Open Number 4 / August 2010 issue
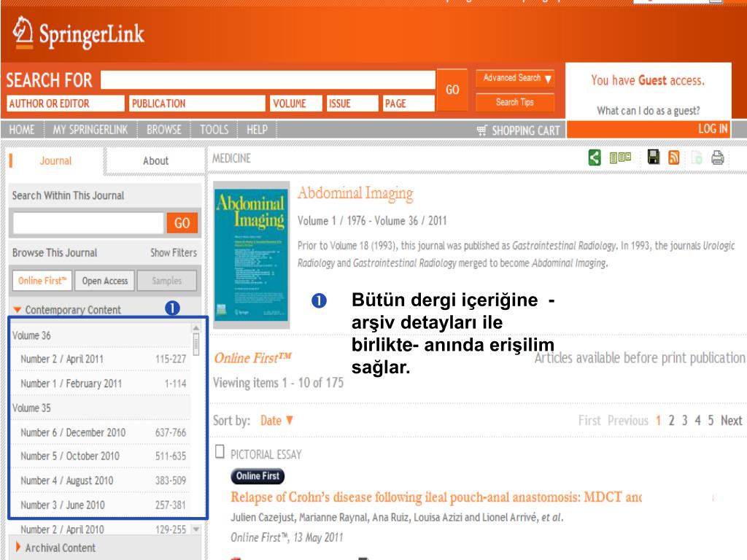 click(x=66, y=481)
